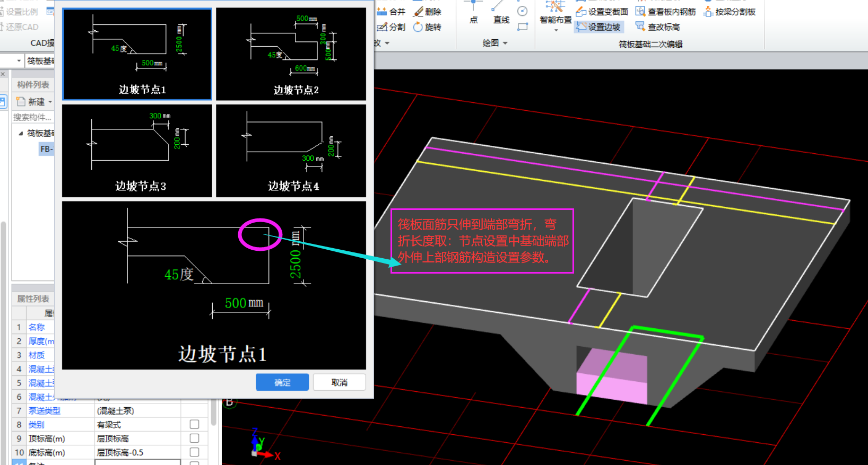This screenshot has height=465, width=868.
Task: Choose the 直线 (line) drawing tool
Action: 501,13
